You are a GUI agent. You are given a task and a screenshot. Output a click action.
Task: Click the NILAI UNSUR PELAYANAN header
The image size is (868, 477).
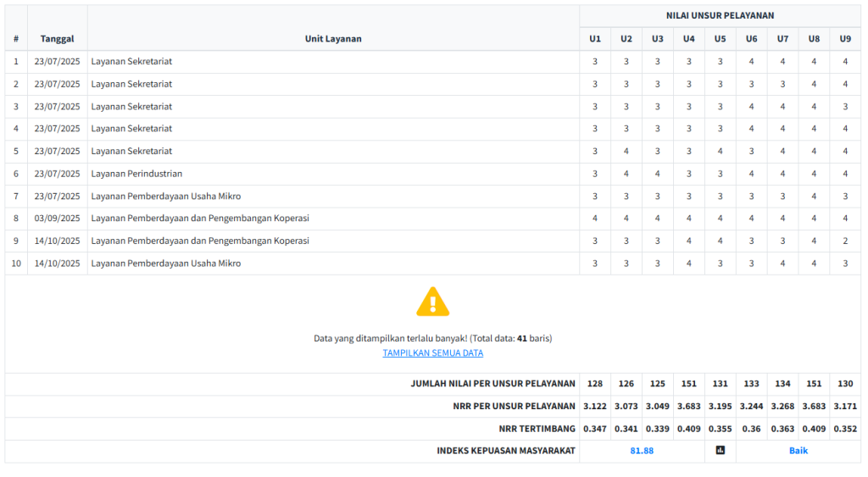[x=720, y=15]
